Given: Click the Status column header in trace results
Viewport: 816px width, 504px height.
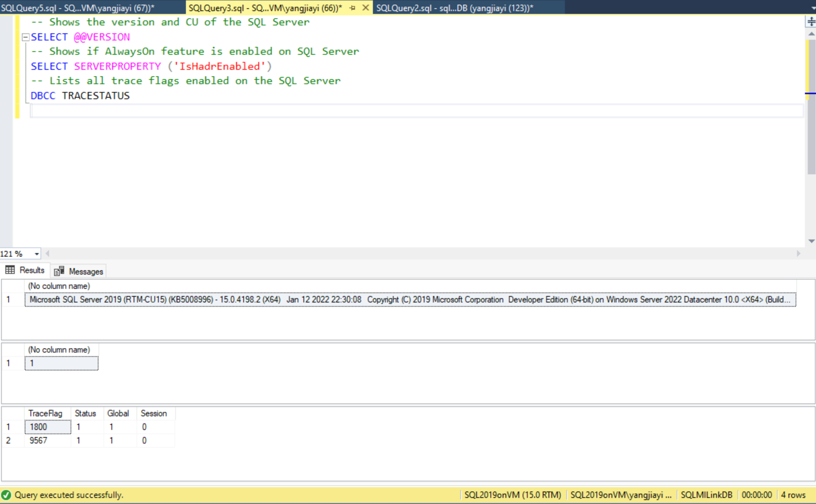Looking at the screenshot, I should coord(86,413).
